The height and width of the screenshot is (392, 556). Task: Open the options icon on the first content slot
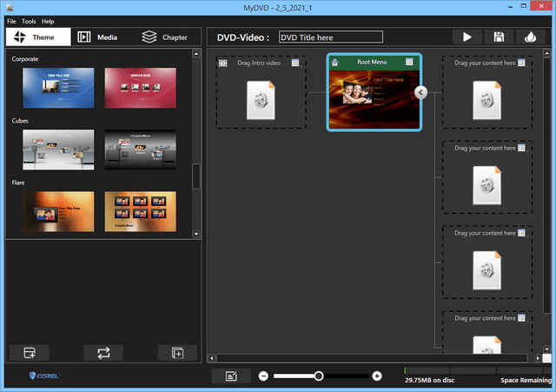[521, 63]
